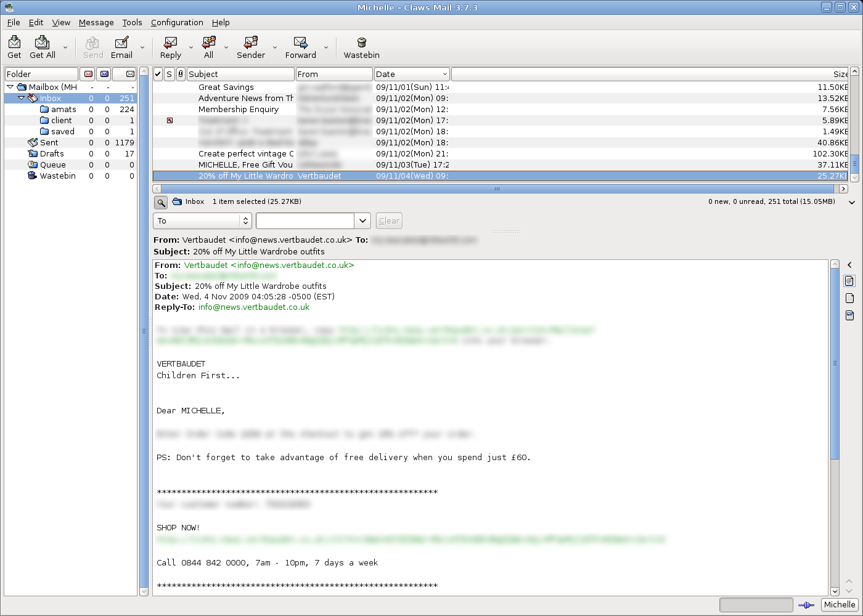Open the Reply dropdown arrow
The image size is (863, 616).
click(x=190, y=47)
